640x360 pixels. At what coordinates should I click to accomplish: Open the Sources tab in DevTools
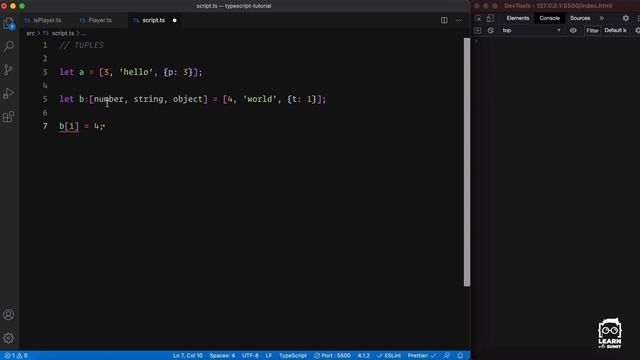click(580, 18)
